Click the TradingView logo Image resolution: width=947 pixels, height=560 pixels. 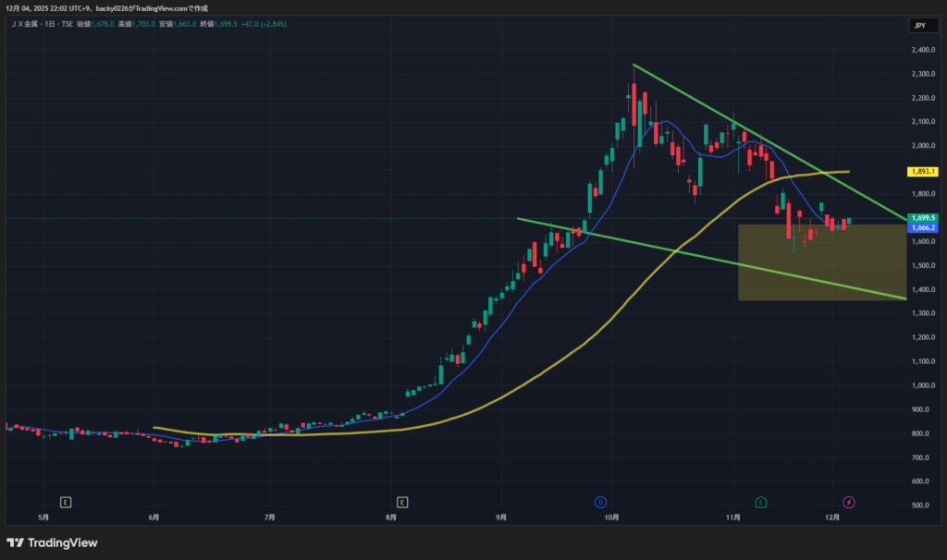coord(53,542)
